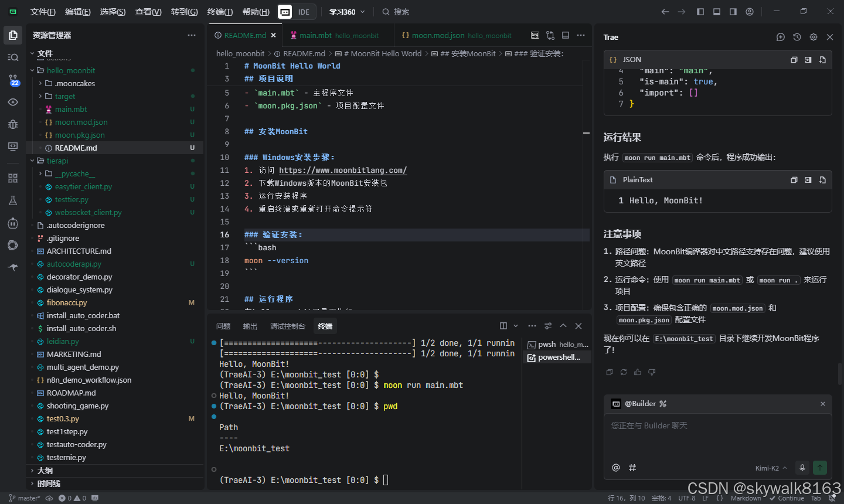Open the Search view in activity bar
844x504 pixels.
[x=13, y=57]
